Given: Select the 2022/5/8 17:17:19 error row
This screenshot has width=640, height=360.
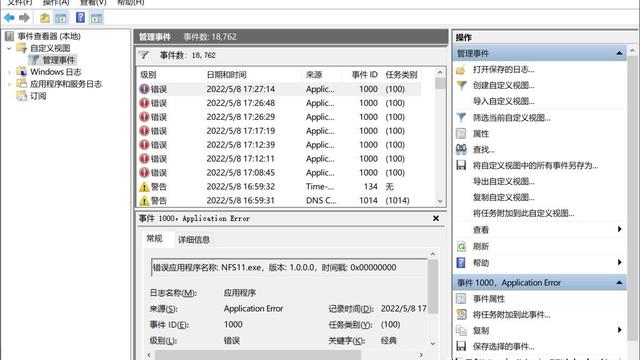Looking at the screenshot, I should tap(280, 131).
